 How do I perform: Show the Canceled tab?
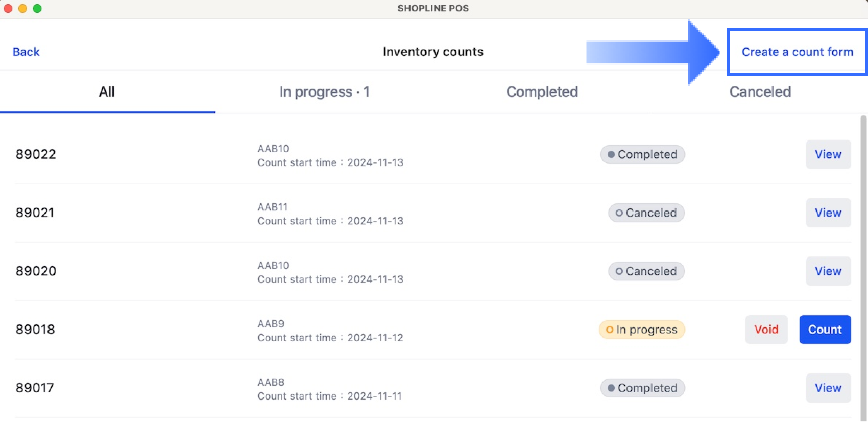[760, 92]
